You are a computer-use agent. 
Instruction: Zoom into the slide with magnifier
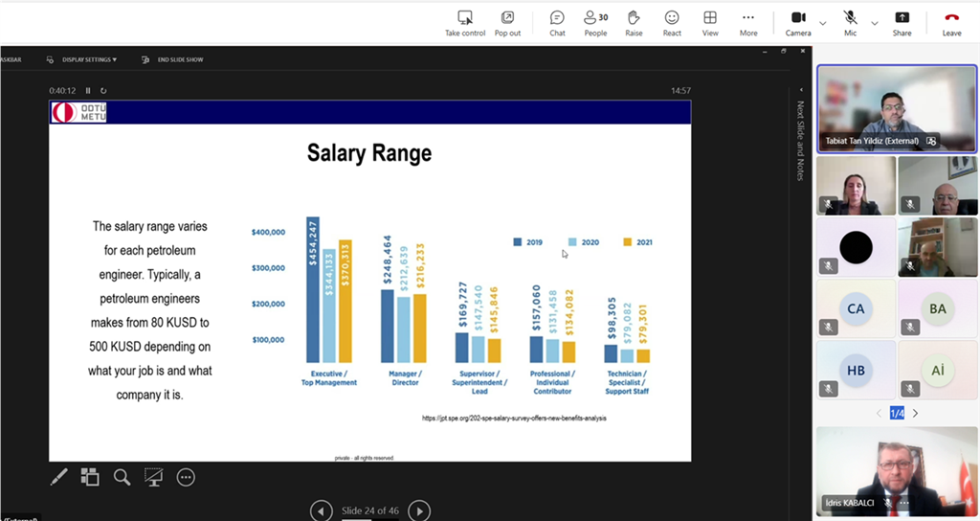pyautogui.click(x=122, y=477)
